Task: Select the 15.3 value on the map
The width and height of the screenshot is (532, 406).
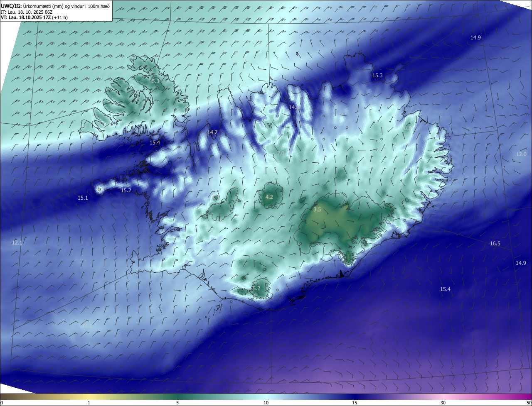Action: (377, 75)
